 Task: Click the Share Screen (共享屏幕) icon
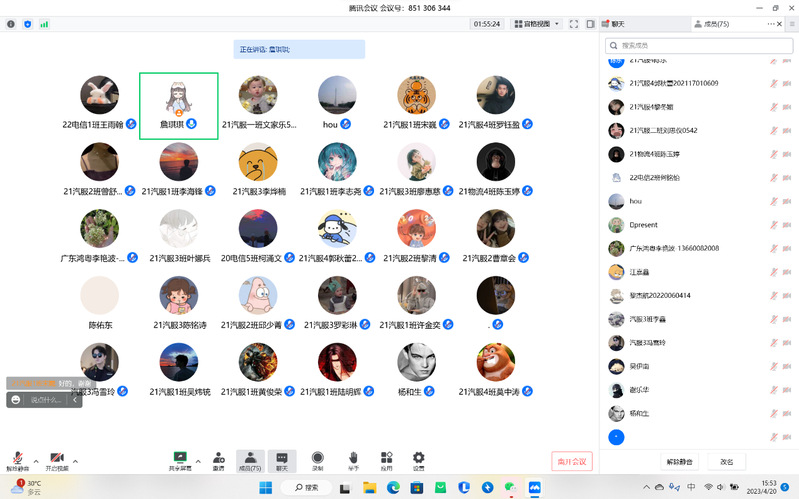point(180,459)
